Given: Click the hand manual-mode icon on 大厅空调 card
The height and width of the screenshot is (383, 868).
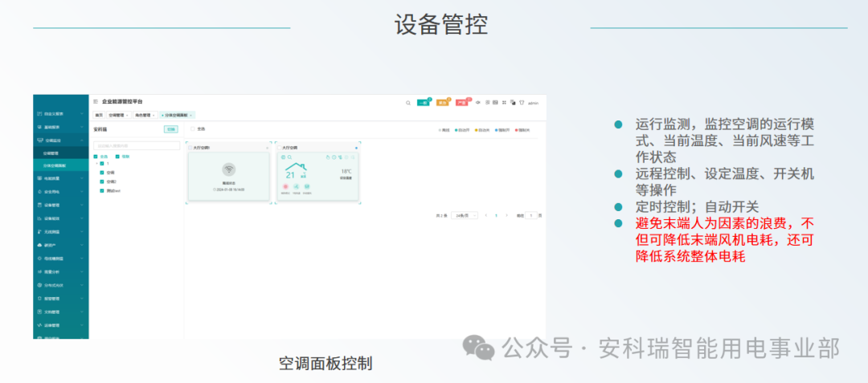Looking at the screenshot, I should pos(328,157).
